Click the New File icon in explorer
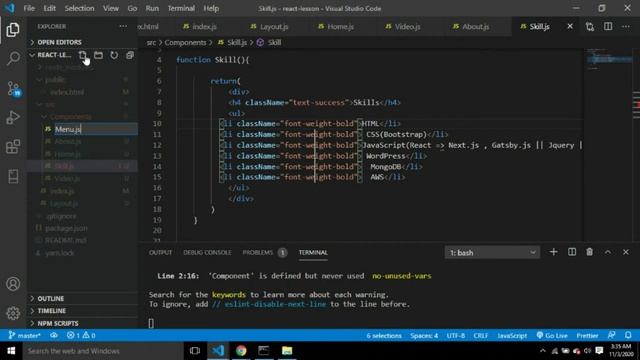 [x=83, y=55]
